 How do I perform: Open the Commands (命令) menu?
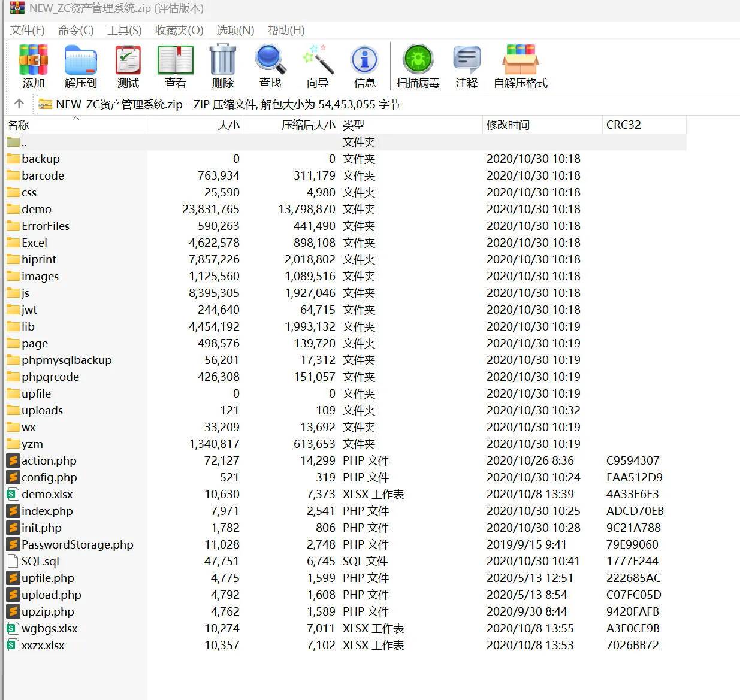click(x=76, y=30)
